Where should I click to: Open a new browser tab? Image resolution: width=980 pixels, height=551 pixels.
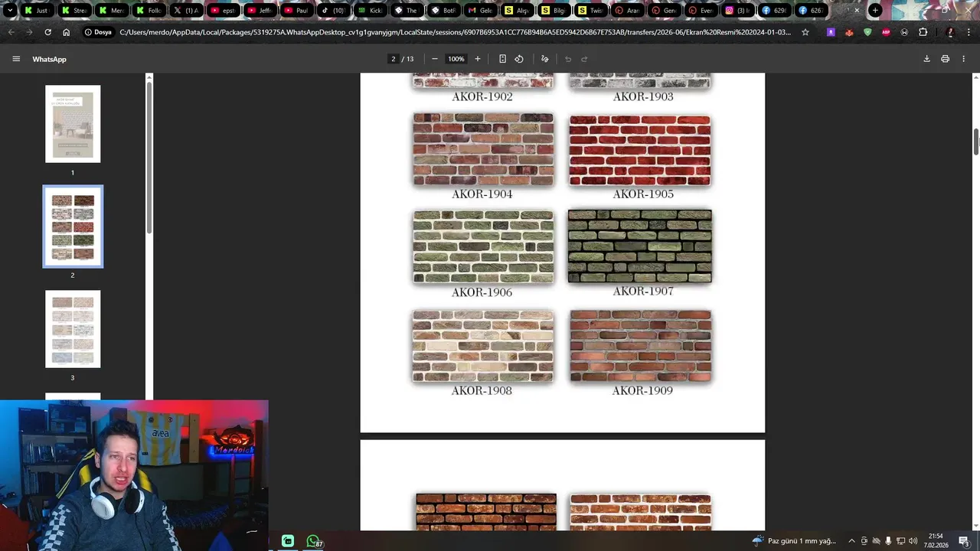tap(875, 11)
